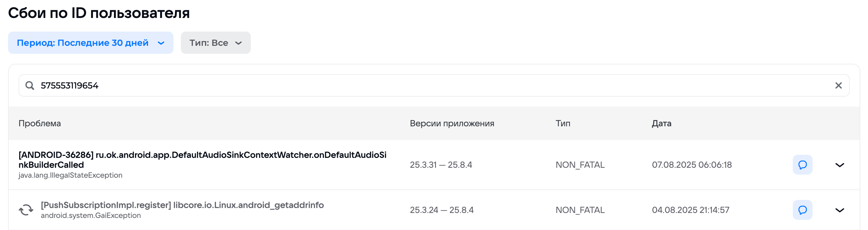Click the Версии приложения column header
The image size is (868, 230).
pos(451,123)
